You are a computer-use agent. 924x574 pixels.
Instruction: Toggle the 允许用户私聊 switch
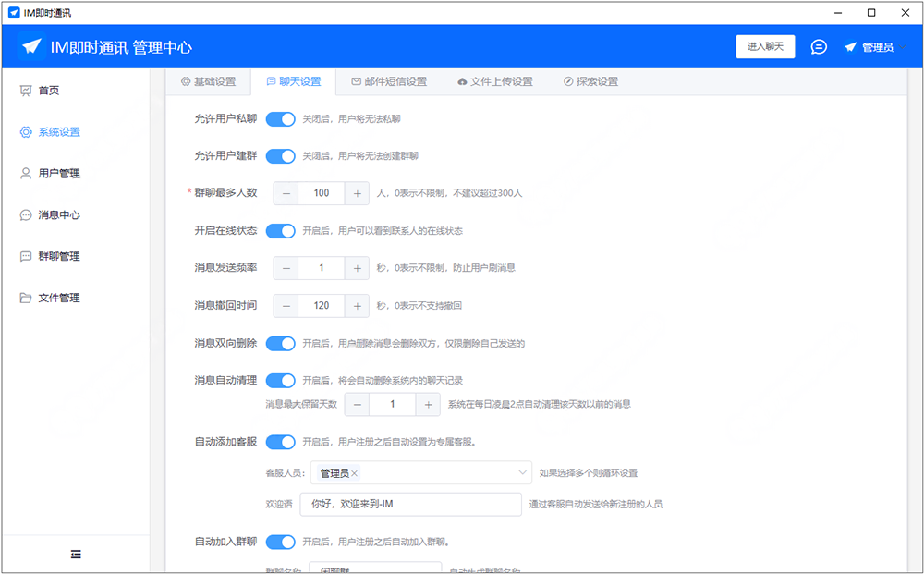[280, 119]
